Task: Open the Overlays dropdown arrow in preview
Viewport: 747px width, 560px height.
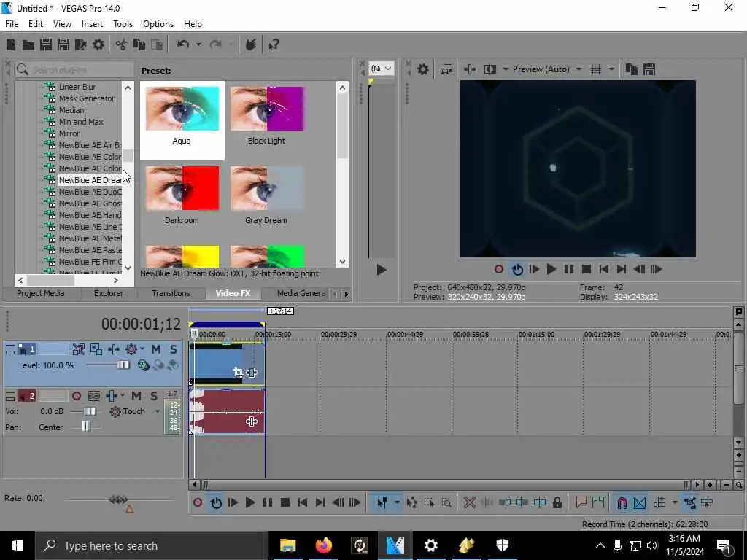Action: tap(611, 69)
